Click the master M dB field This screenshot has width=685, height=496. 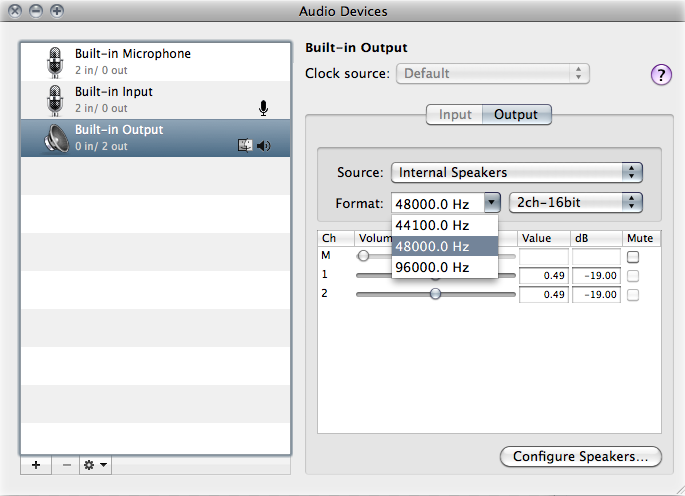pos(596,257)
